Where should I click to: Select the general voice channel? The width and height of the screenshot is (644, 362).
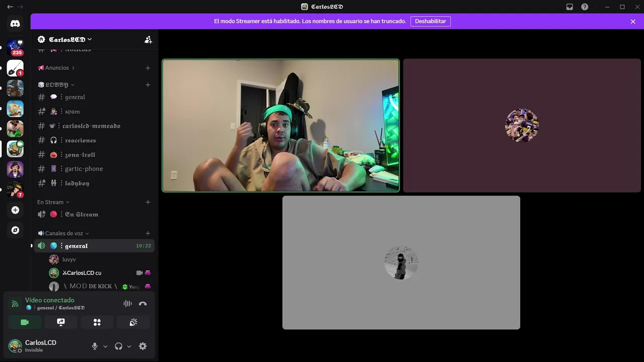tap(93, 246)
